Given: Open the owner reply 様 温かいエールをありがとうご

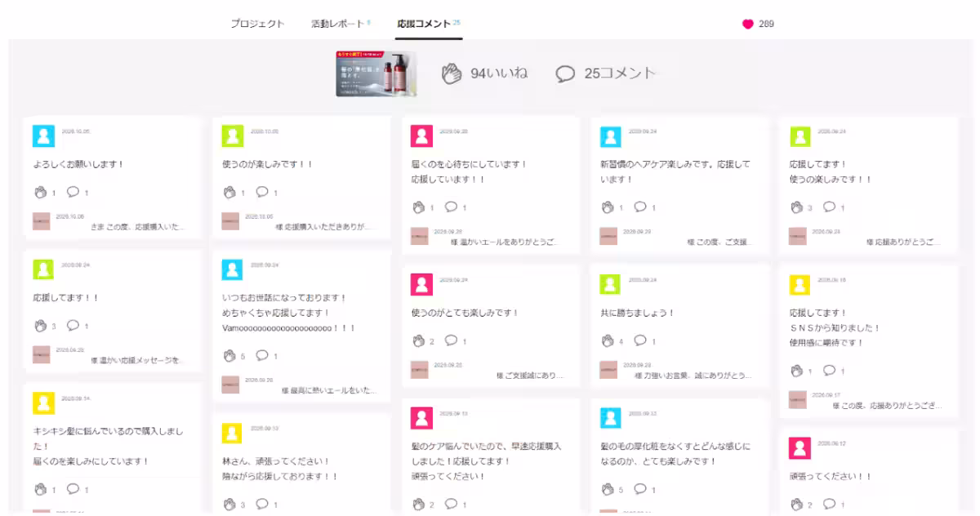Looking at the screenshot, I should [x=506, y=242].
